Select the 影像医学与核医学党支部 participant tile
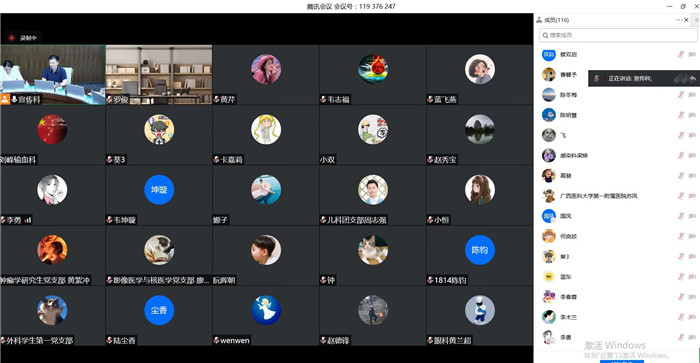This screenshot has width=700, height=363. [159, 256]
